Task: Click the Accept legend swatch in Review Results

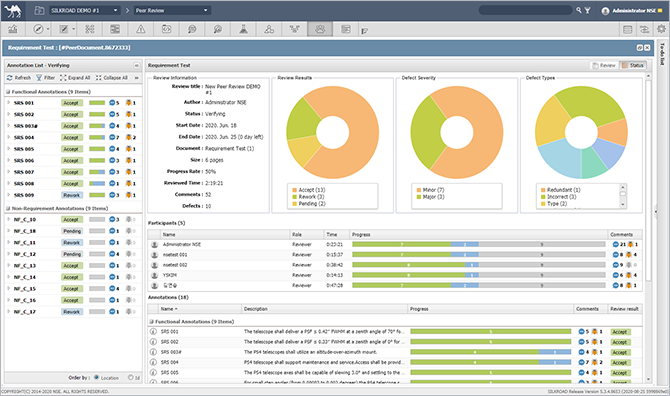Action: pos(294,190)
